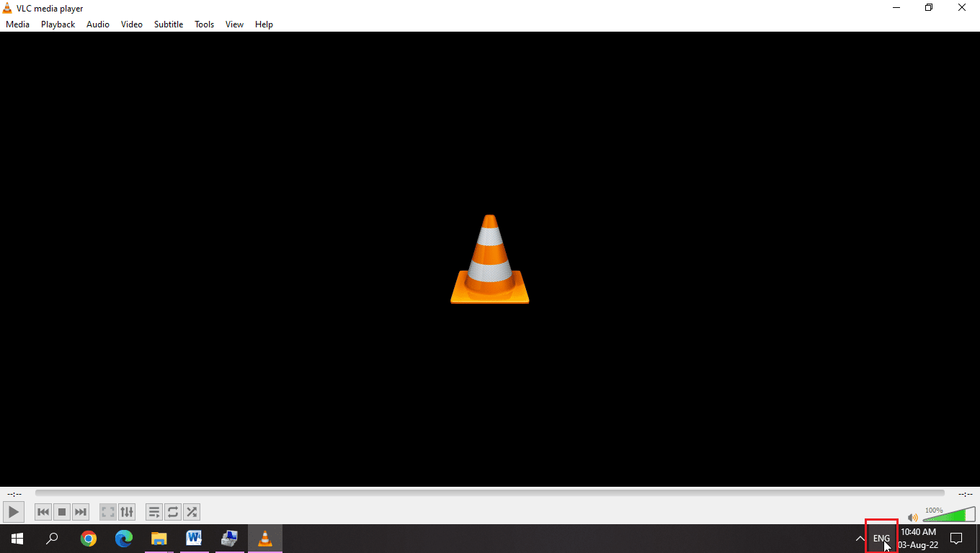Toggle the loop mode button
The width and height of the screenshot is (980, 553).
coord(173,512)
